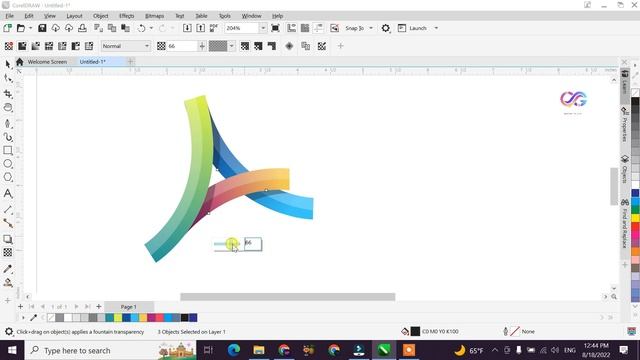Open the document palette flyout arrow
This screenshot has width=640, height=360.
tap(23, 318)
